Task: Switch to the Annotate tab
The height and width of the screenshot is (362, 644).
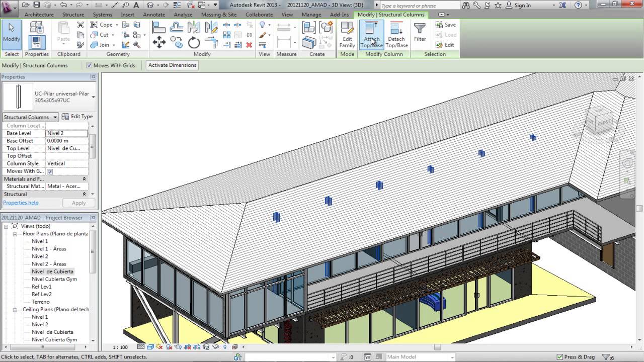Action: [x=154, y=15]
